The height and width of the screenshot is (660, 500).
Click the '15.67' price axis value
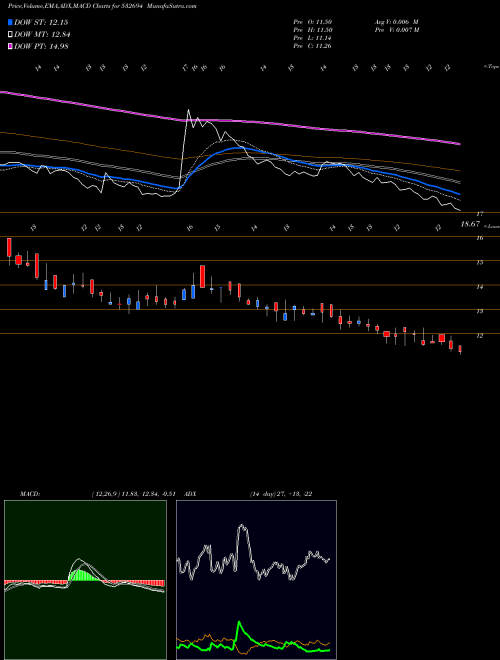[470, 224]
